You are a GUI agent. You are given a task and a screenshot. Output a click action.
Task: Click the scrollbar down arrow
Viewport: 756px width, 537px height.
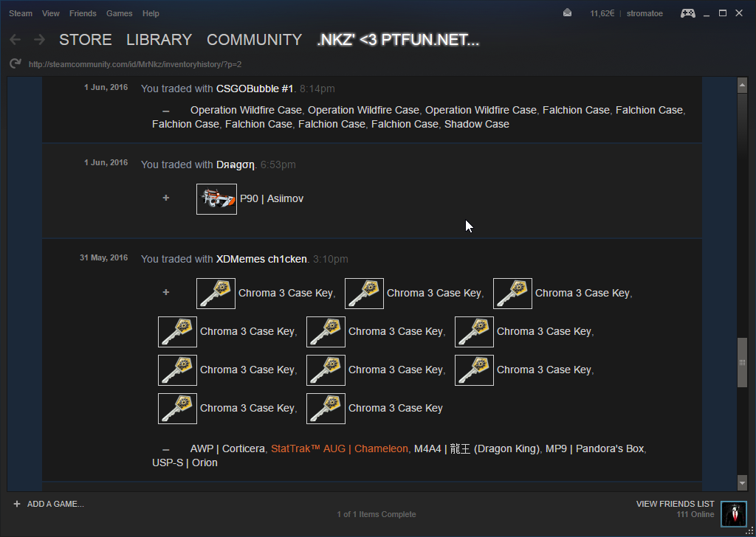[x=742, y=483]
